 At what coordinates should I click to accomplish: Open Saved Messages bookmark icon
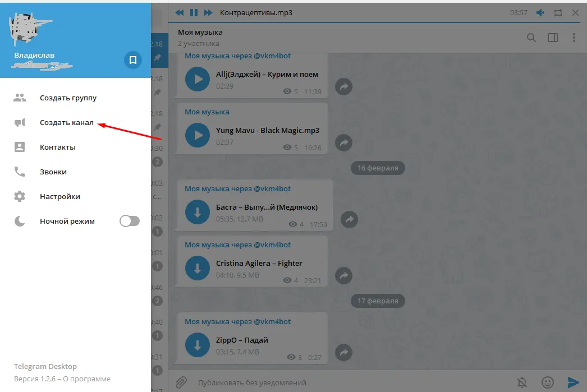[132, 60]
